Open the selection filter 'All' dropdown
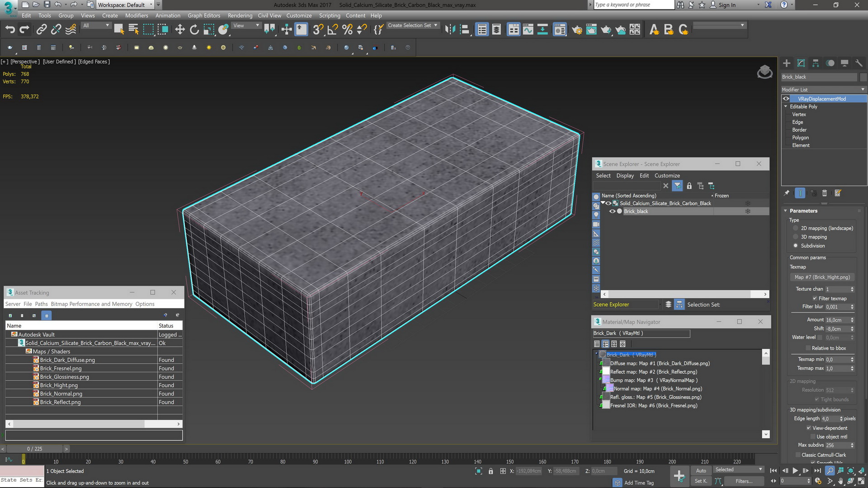Screen dimensions: 868x488 coord(96,26)
